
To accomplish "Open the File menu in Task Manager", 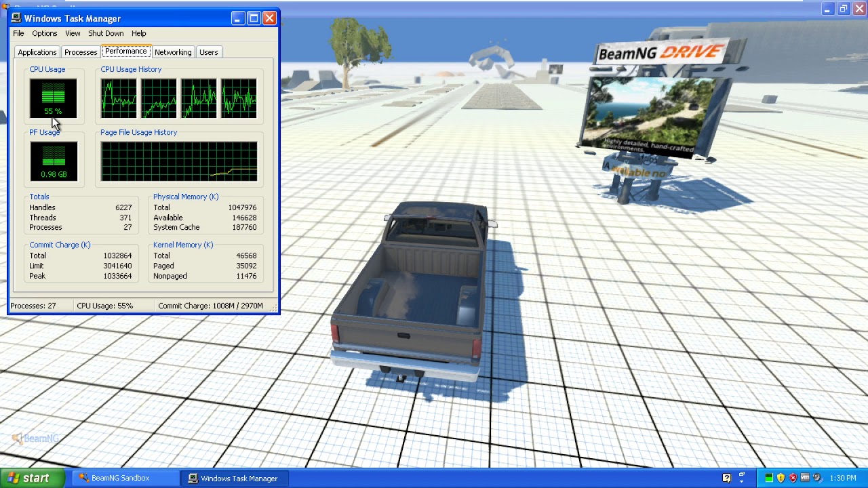I will tap(18, 33).
